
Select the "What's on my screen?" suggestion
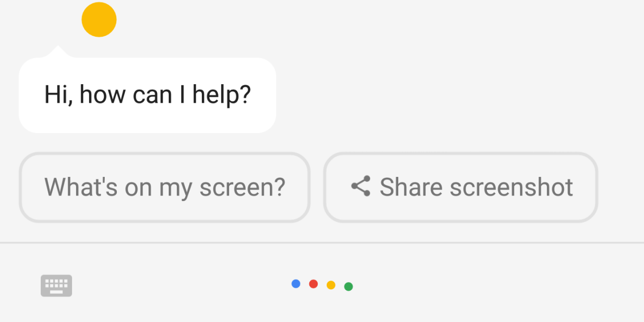tap(164, 187)
